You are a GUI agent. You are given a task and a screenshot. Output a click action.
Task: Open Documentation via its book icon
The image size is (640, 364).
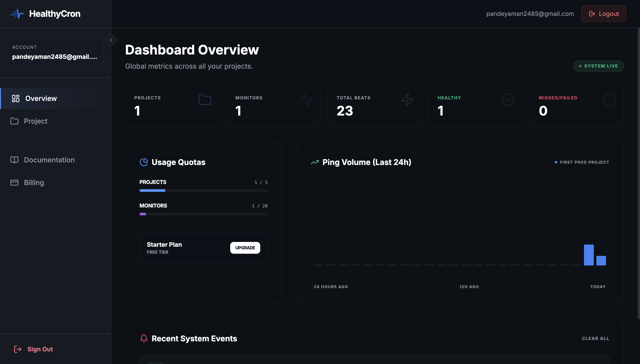click(15, 160)
